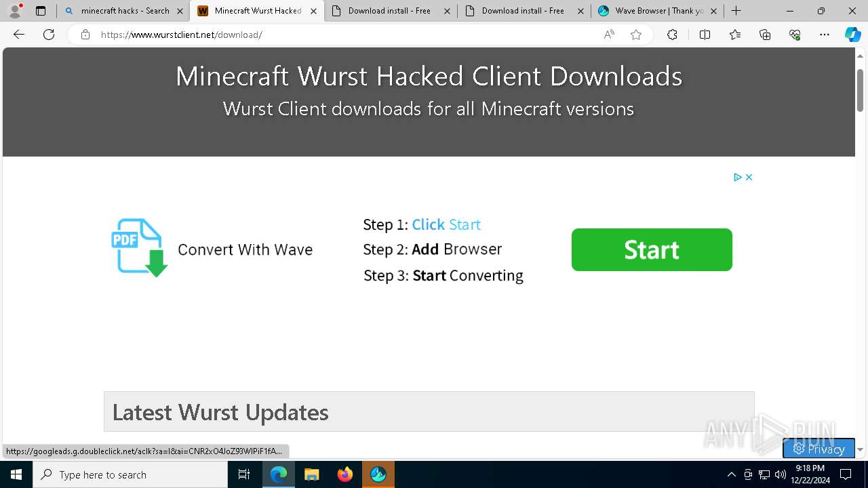Viewport: 868px width, 488px height.
Task: Open the volume speaker tray icon
Action: coord(780,474)
